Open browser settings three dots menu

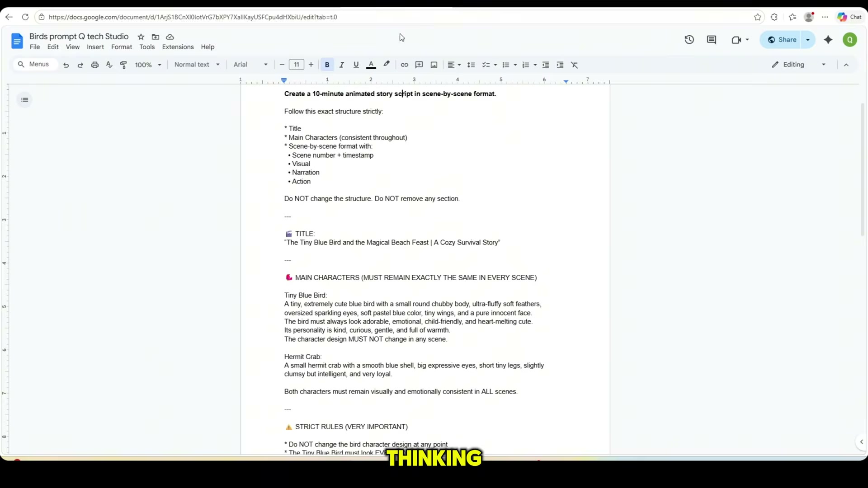pos(825,17)
